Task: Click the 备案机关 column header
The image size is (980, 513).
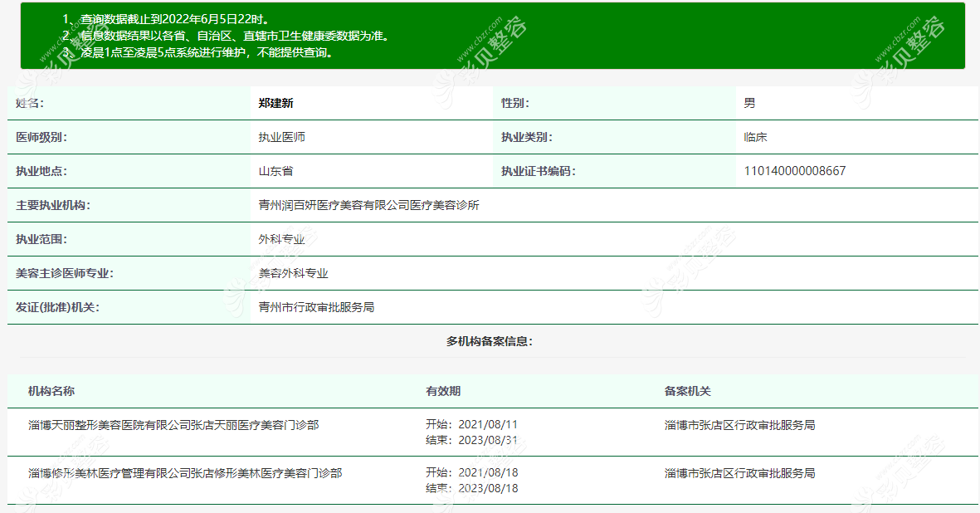Action: coord(688,391)
